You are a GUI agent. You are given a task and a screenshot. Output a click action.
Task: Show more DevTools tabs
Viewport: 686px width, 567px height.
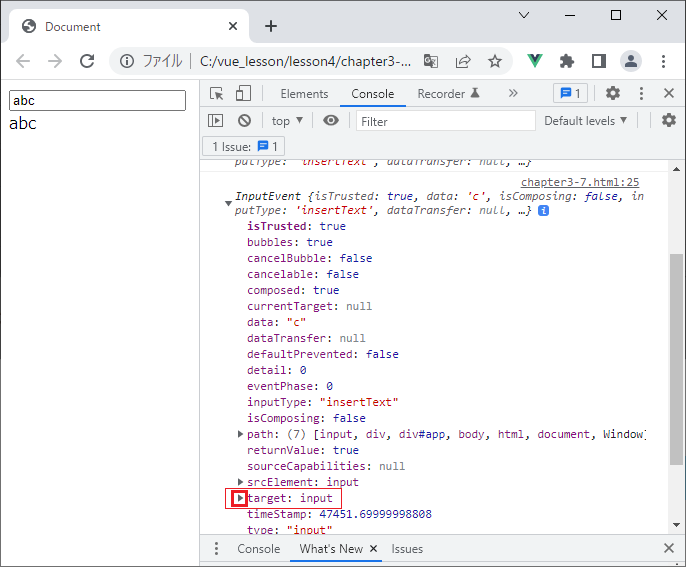click(x=513, y=93)
